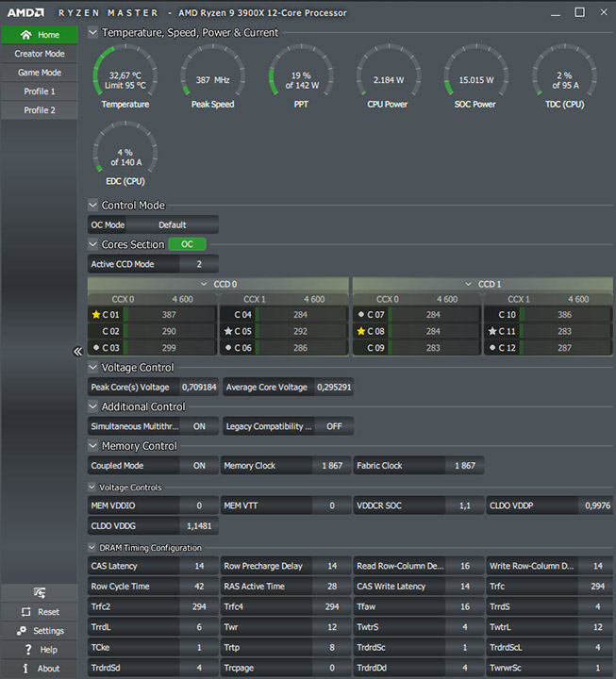This screenshot has width=616, height=679.
Task: Click the C 04 core speed bar
Action: click(301, 315)
